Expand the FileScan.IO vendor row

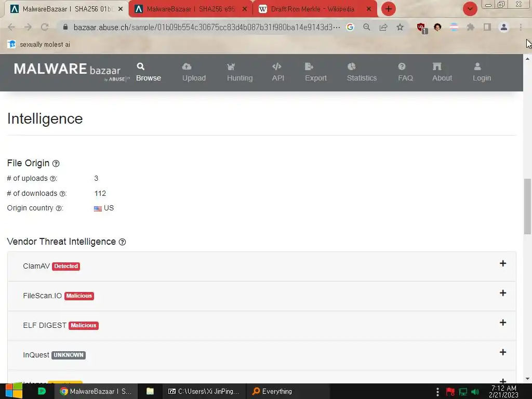pyautogui.click(x=262, y=296)
